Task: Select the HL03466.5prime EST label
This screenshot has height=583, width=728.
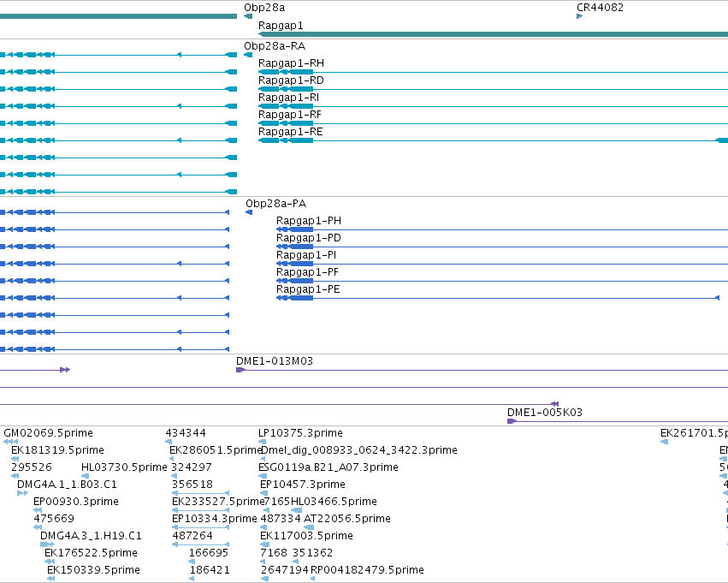Action: (334, 502)
